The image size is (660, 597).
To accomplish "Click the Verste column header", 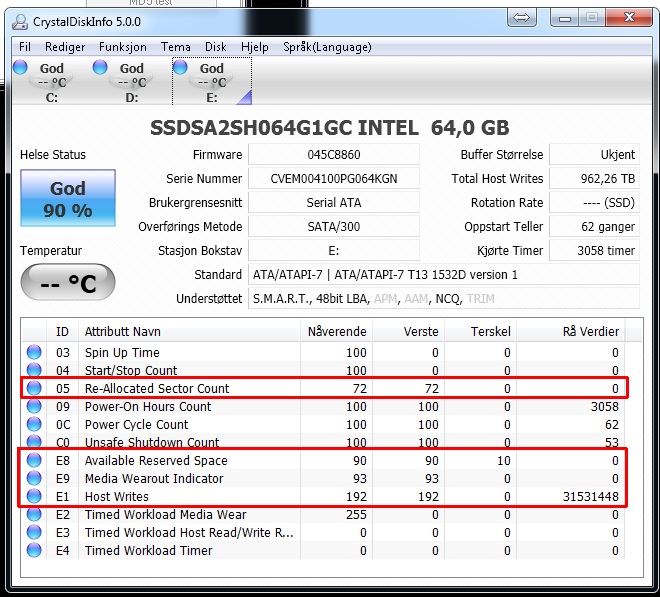I will [x=408, y=331].
